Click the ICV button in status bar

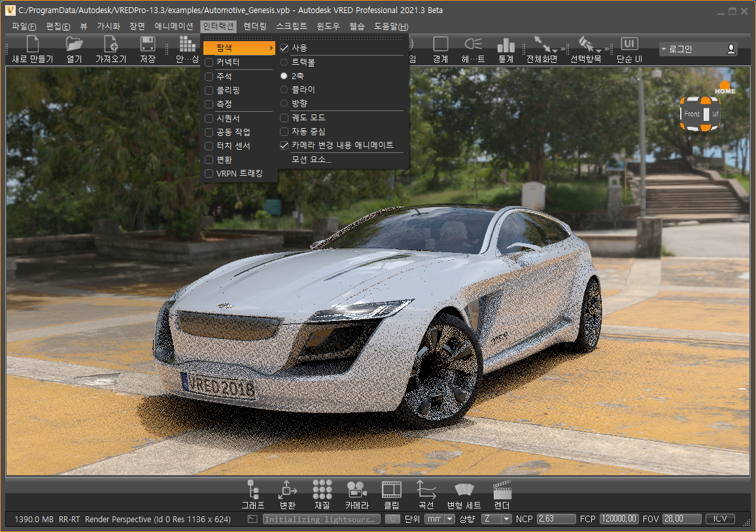pyautogui.click(x=720, y=519)
